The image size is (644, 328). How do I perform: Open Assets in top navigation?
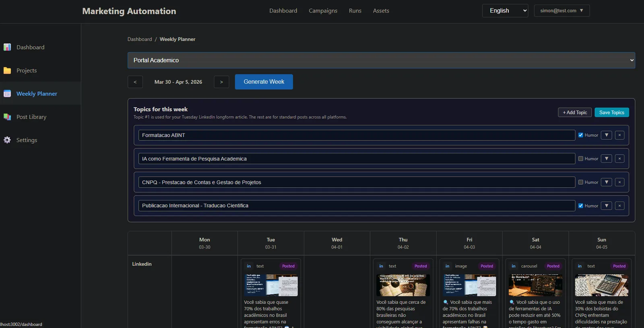381,11
